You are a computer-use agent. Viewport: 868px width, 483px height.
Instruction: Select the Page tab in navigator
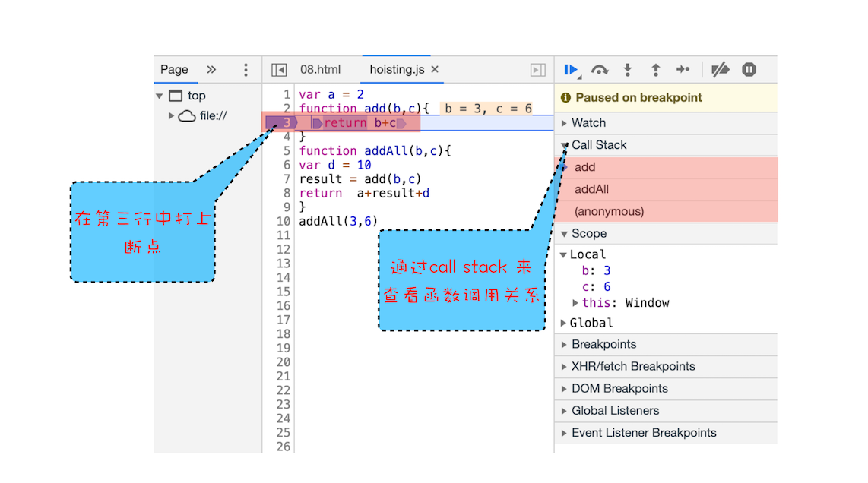[x=176, y=69]
